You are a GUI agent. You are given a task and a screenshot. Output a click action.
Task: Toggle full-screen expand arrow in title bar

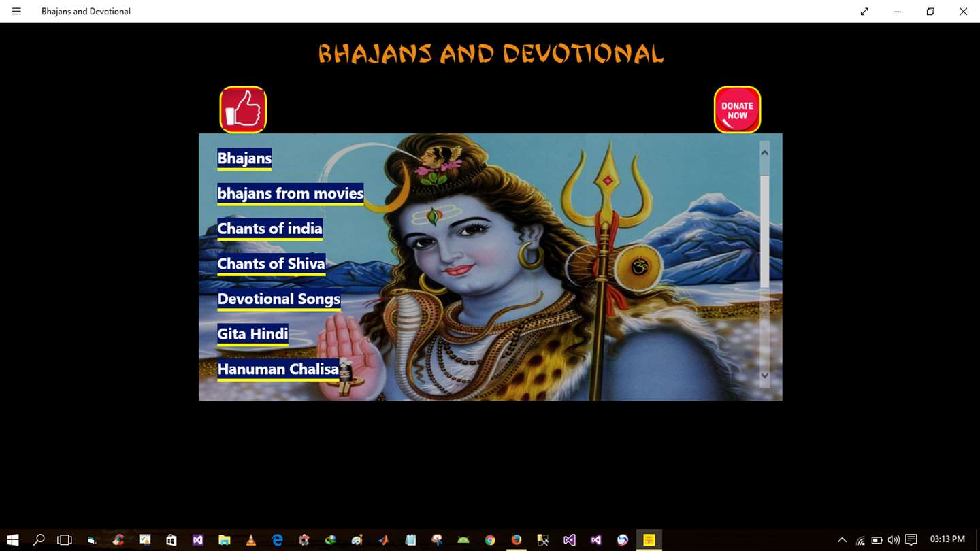click(x=864, y=11)
